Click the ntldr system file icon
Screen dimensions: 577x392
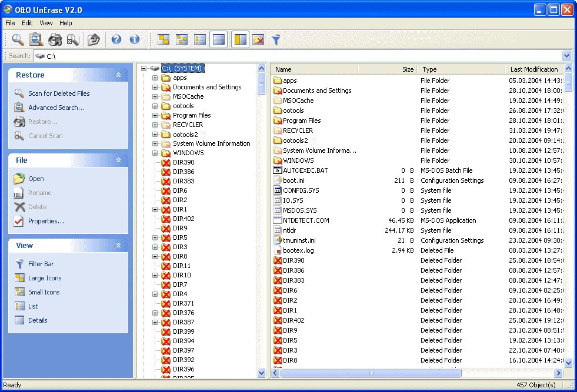coord(278,230)
